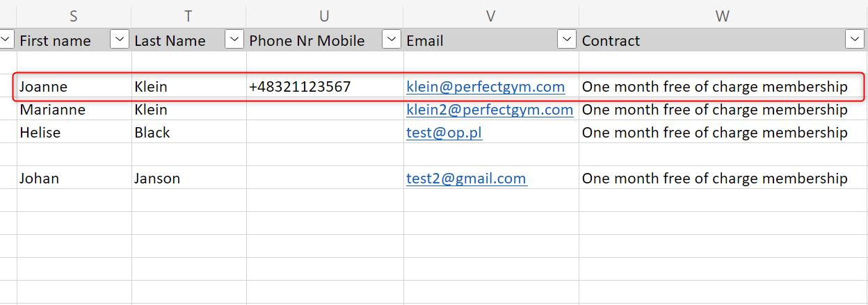Open the Contract column filter dropdown
The width and height of the screenshot is (868, 305).
pos(855,40)
